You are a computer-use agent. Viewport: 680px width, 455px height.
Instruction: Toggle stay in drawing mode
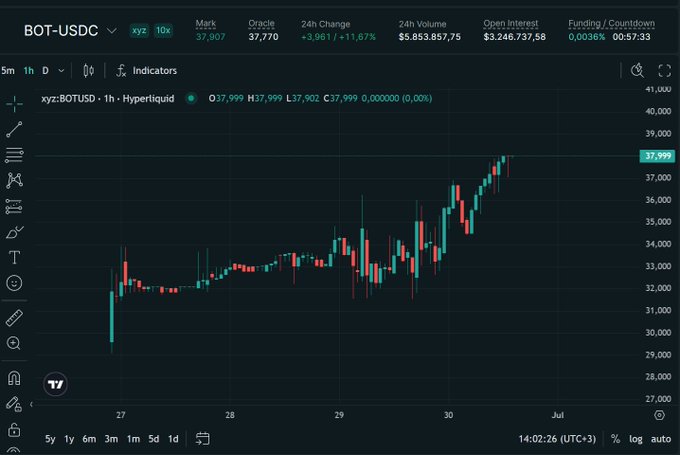pos(13,404)
